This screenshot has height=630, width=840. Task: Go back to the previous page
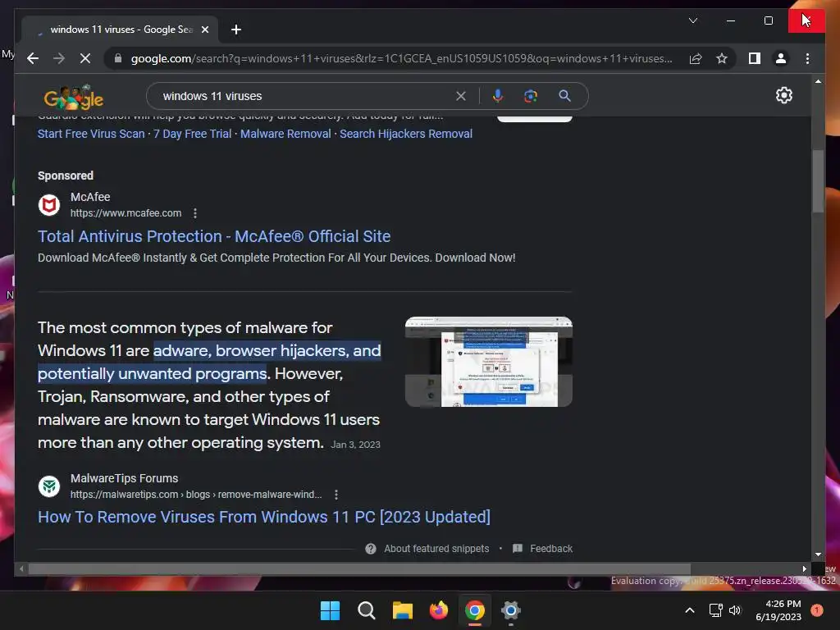pos(33,58)
